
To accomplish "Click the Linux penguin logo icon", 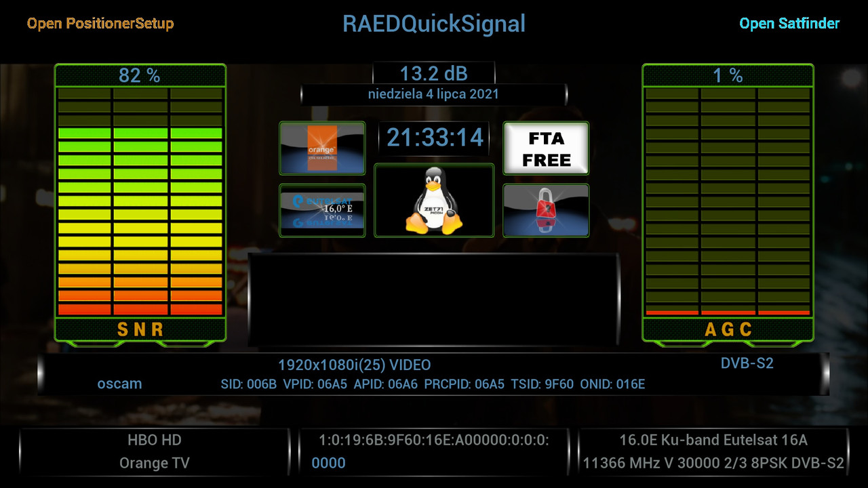I will click(x=434, y=201).
